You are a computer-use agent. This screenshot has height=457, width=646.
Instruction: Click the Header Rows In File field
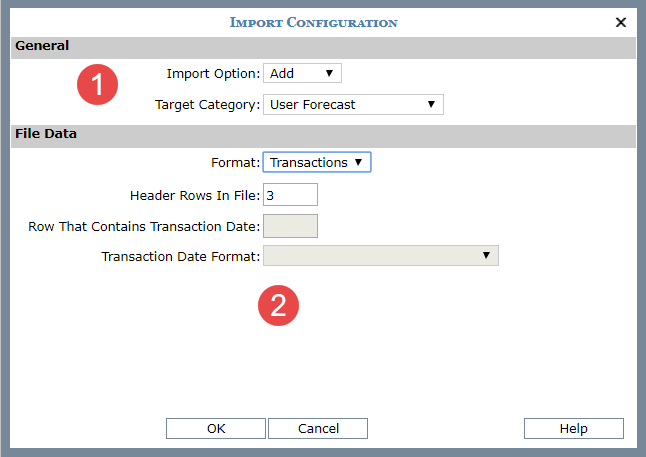[290, 194]
